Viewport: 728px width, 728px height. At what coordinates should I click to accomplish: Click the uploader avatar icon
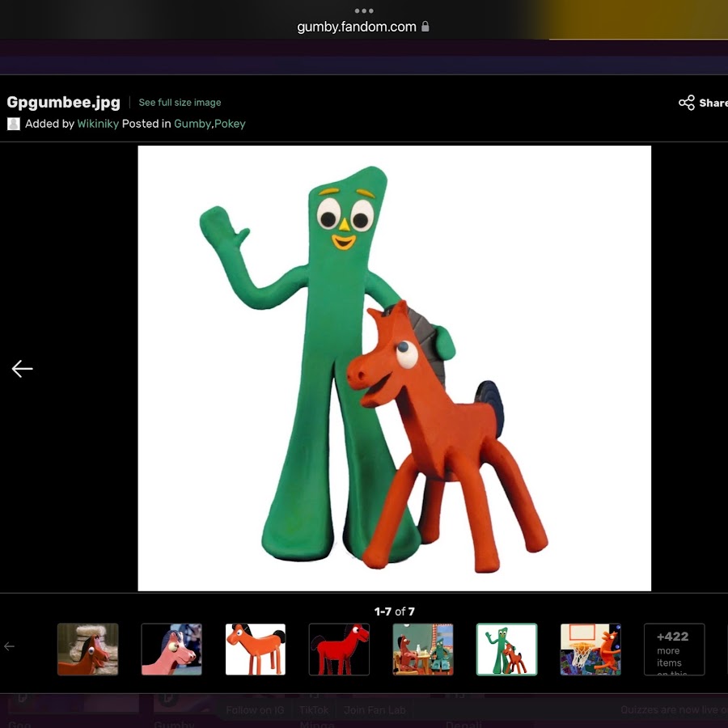[14, 124]
